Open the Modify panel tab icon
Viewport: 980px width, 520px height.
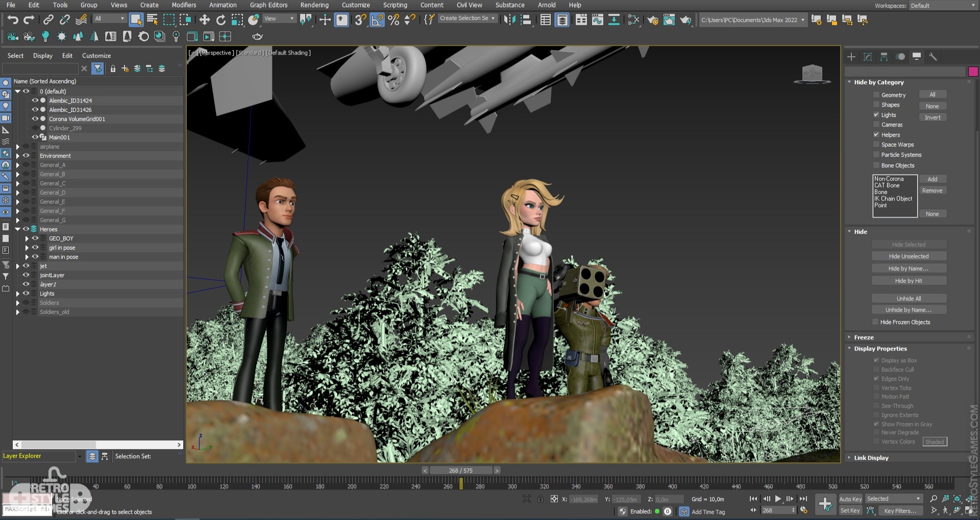click(867, 57)
